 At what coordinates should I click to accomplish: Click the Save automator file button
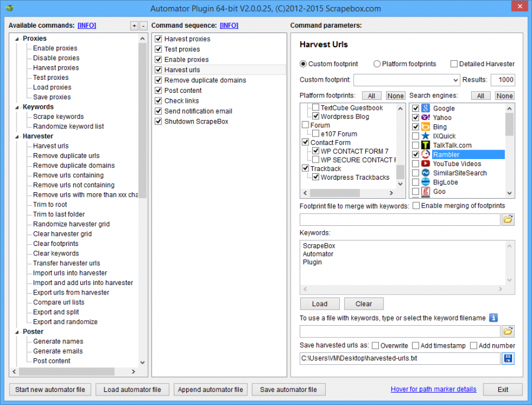coord(288,389)
